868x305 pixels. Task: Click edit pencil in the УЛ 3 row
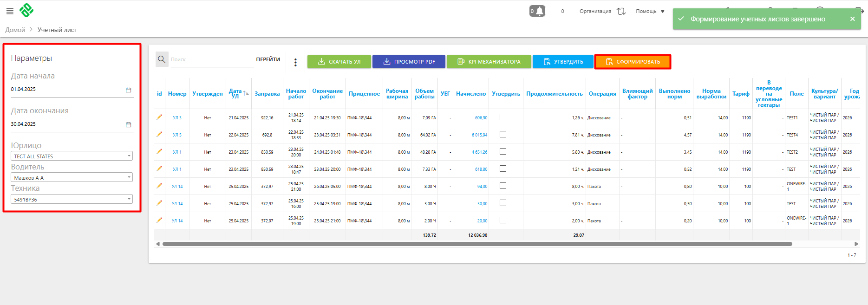pyautogui.click(x=159, y=117)
